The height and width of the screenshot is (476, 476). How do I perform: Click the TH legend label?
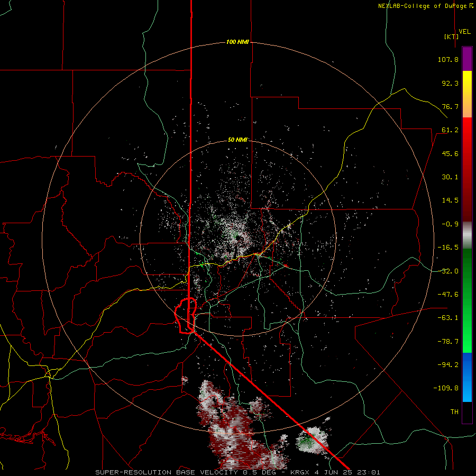pyautogui.click(x=454, y=412)
